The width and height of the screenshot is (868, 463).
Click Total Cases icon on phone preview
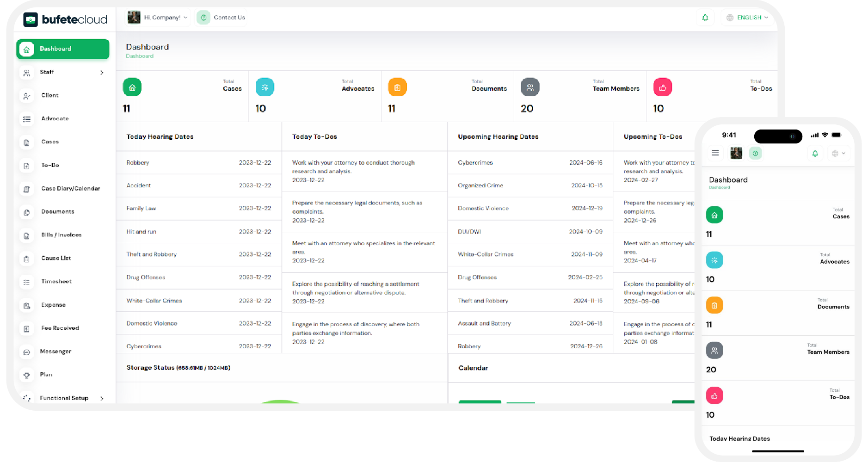(x=714, y=215)
